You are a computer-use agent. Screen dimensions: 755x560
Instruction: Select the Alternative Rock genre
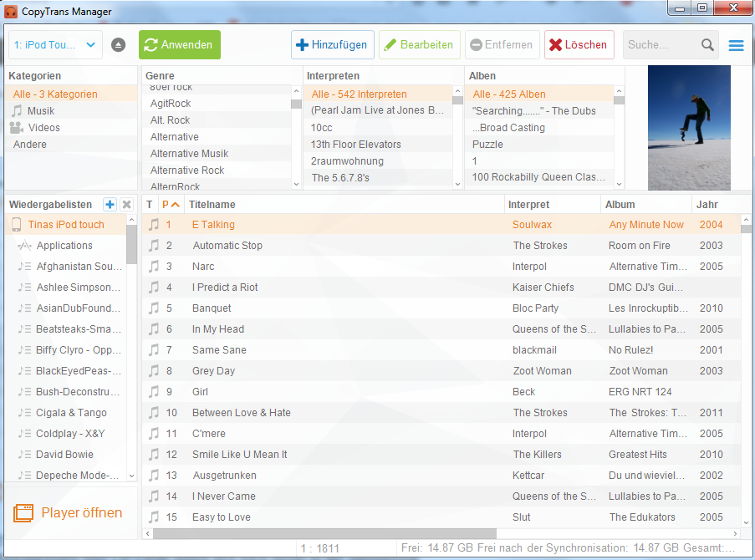tap(217, 171)
